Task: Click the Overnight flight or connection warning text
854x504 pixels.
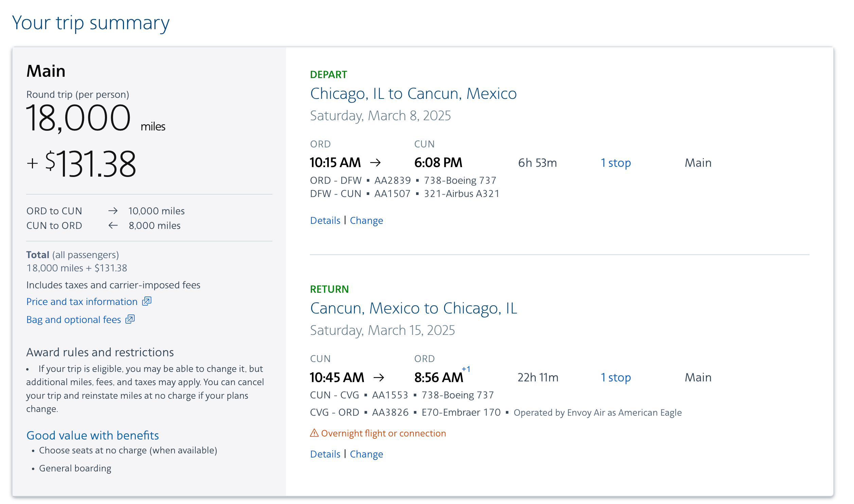Action: coord(383,433)
